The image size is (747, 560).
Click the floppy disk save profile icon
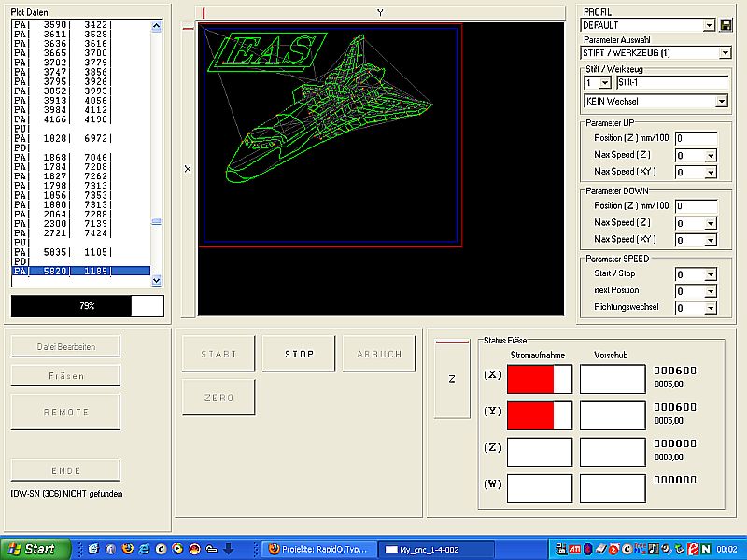pos(726,25)
